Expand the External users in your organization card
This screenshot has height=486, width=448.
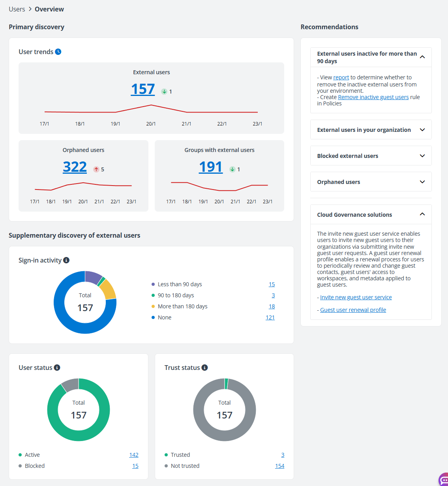(x=370, y=129)
